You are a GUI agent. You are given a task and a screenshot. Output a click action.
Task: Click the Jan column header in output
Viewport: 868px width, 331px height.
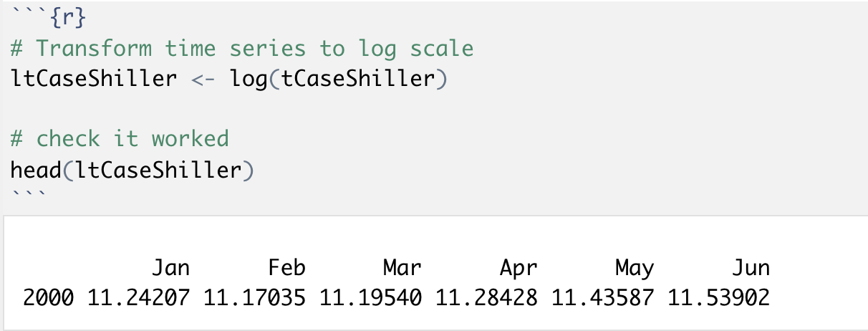170,269
